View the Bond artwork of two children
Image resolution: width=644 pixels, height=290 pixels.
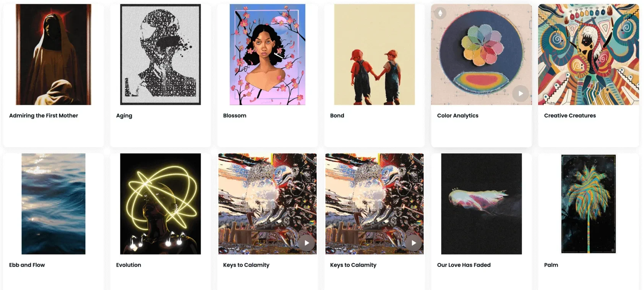click(x=375, y=54)
